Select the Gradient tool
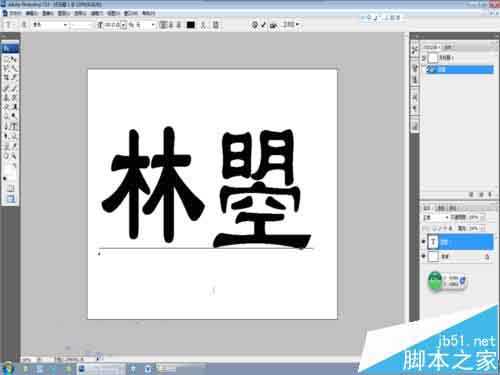Image resolution: width=500 pixels, height=375 pixels. pos(14,107)
